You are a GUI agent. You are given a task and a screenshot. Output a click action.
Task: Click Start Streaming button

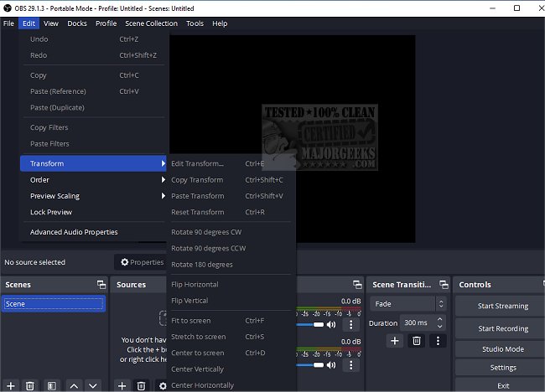tap(502, 306)
